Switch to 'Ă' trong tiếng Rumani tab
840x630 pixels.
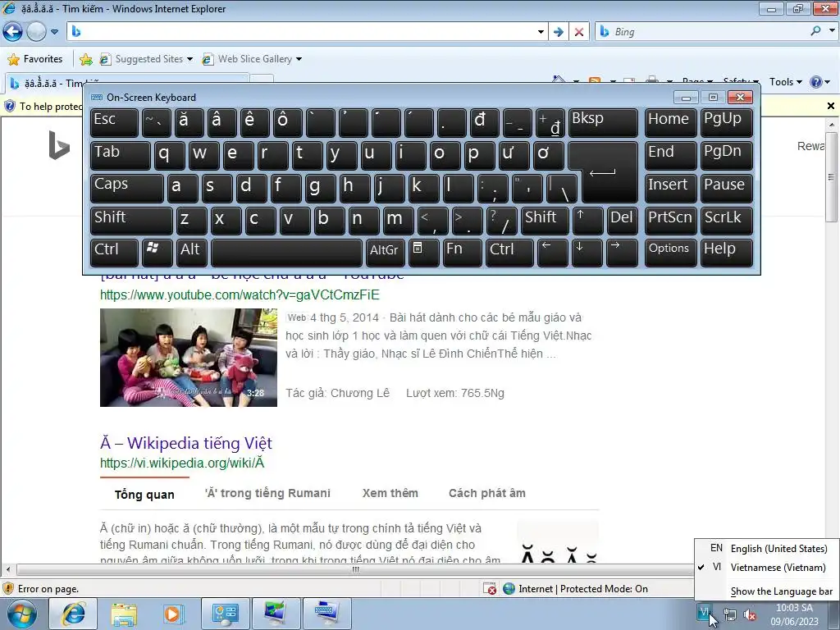coord(267,493)
